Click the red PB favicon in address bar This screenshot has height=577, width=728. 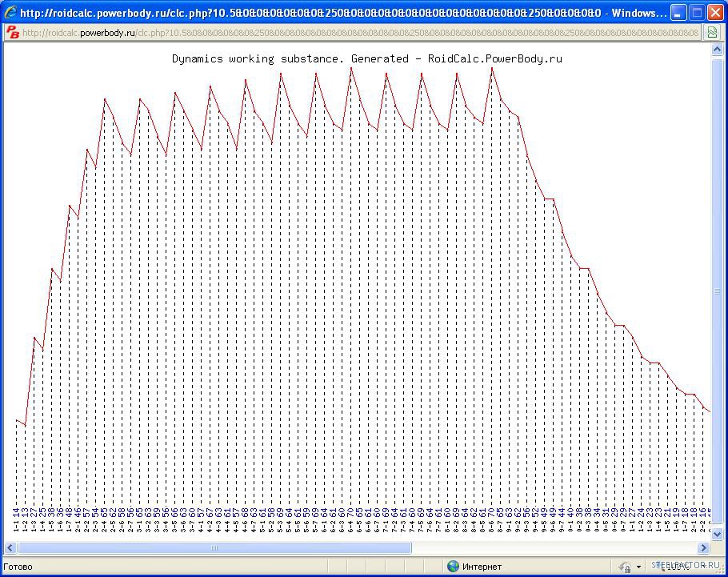[x=13, y=32]
